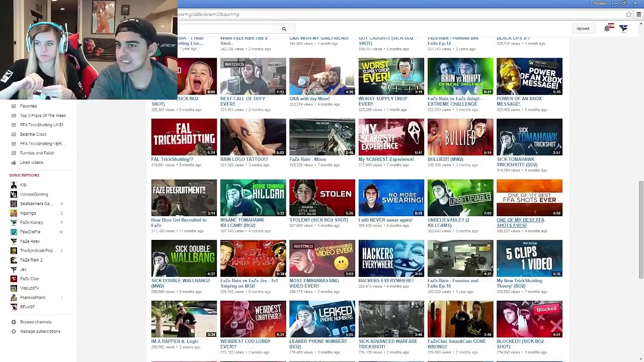Click the Jev channel avatar
Image resolution: width=644 pixels, height=362 pixels.
tap(14, 269)
